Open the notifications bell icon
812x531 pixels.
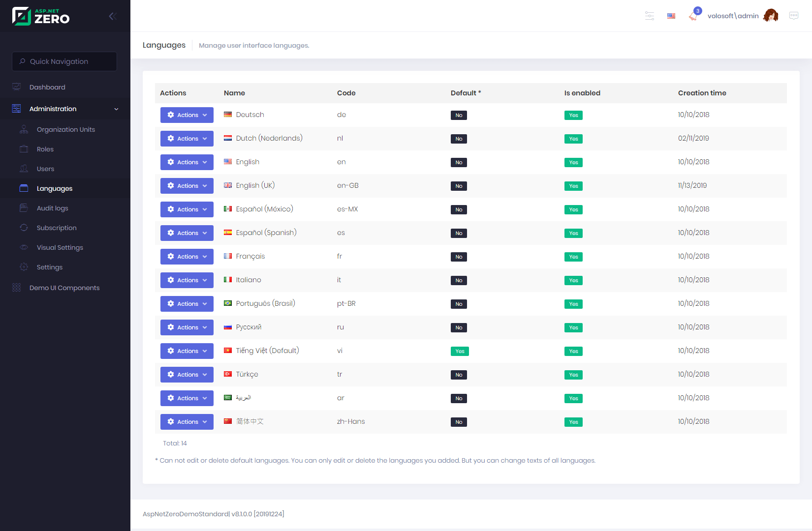(693, 16)
